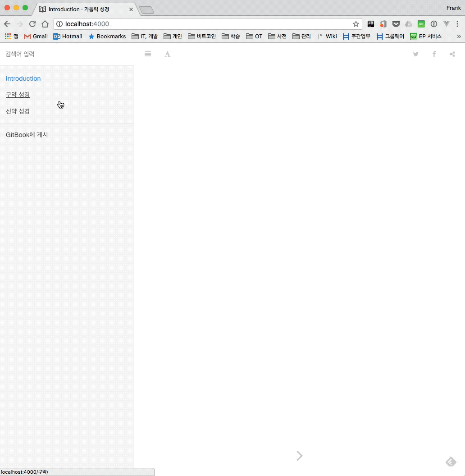Viewport: 465px width, 476px height.
Task: Click the search input field 검색어 입력
Action: click(67, 54)
